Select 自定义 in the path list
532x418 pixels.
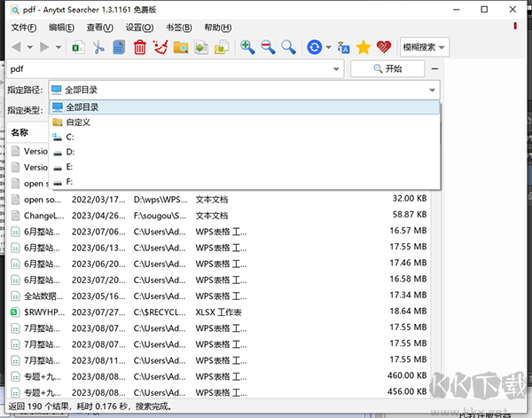click(245, 122)
